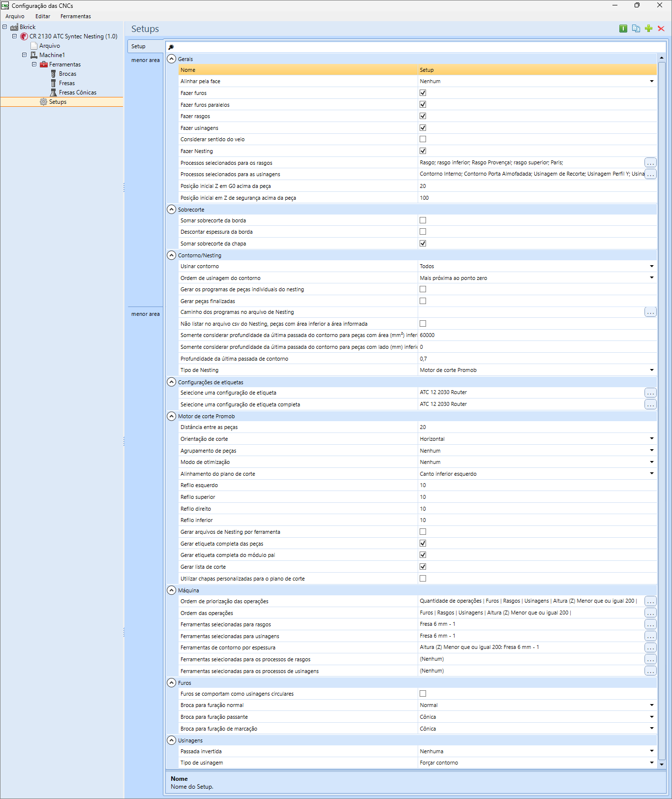
Task: Enable Considerar sentido do veio
Action: point(423,139)
